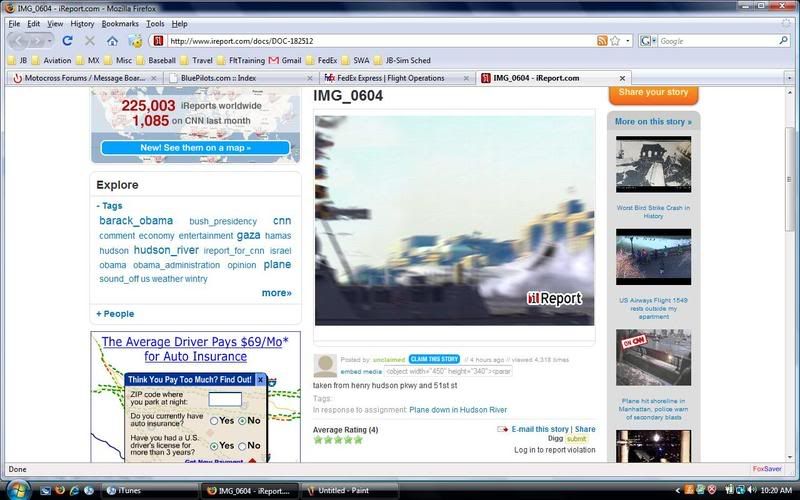Click the Home icon in navigation toolbar

click(x=112, y=41)
